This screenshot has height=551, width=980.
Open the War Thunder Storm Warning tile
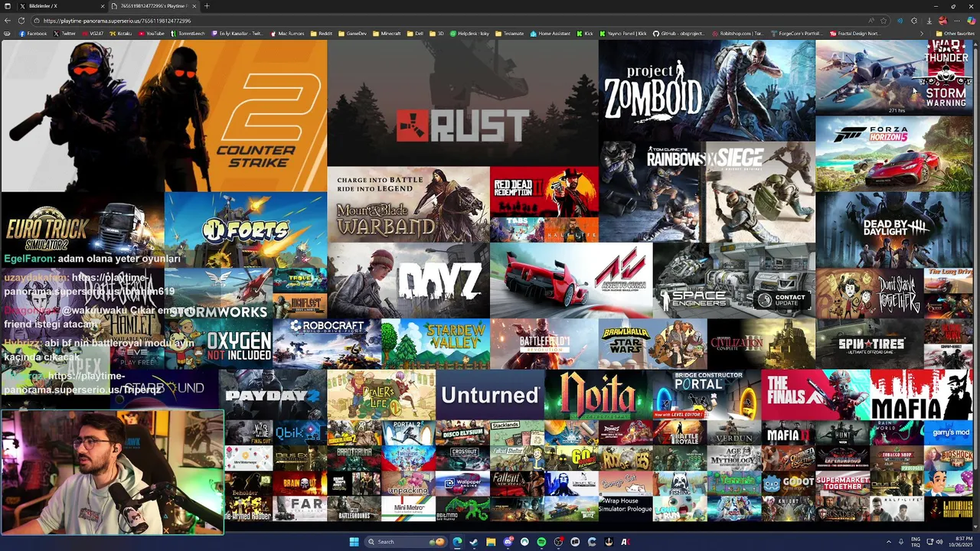point(894,77)
